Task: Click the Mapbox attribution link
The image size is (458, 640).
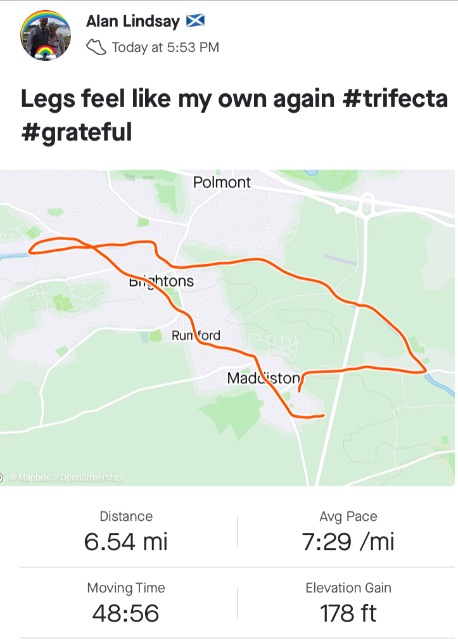Action: tap(33, 477)
